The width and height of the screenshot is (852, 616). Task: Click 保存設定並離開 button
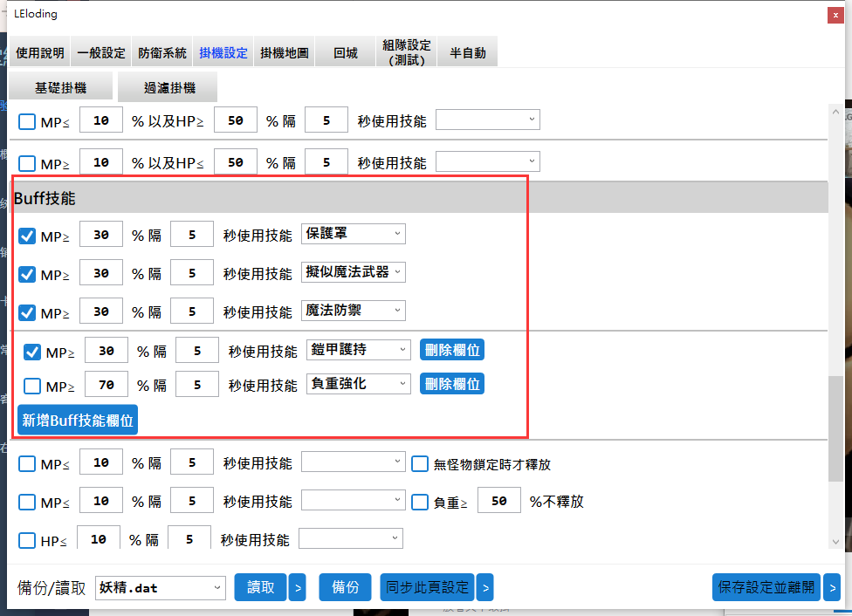pos(766,587)
